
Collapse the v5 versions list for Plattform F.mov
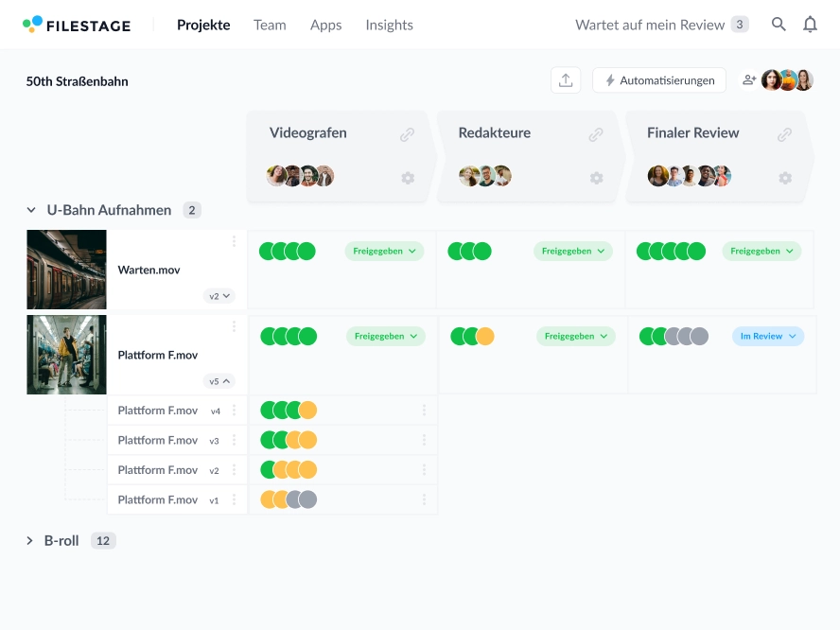(x=219, y=381)
